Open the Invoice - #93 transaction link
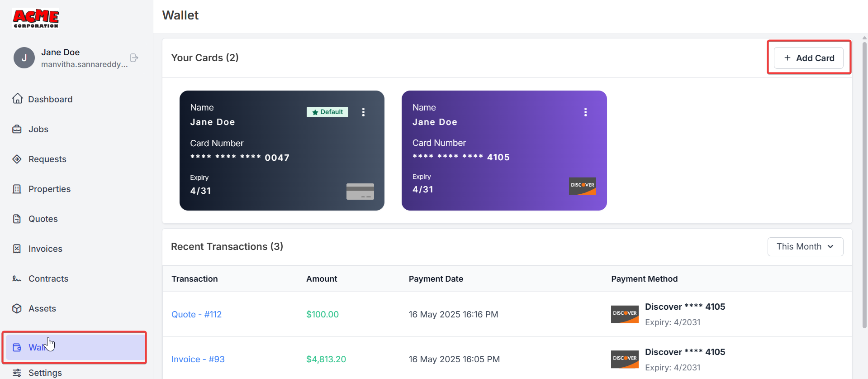The height and width of the screenshot is (379, 868). tap(198, 359)
